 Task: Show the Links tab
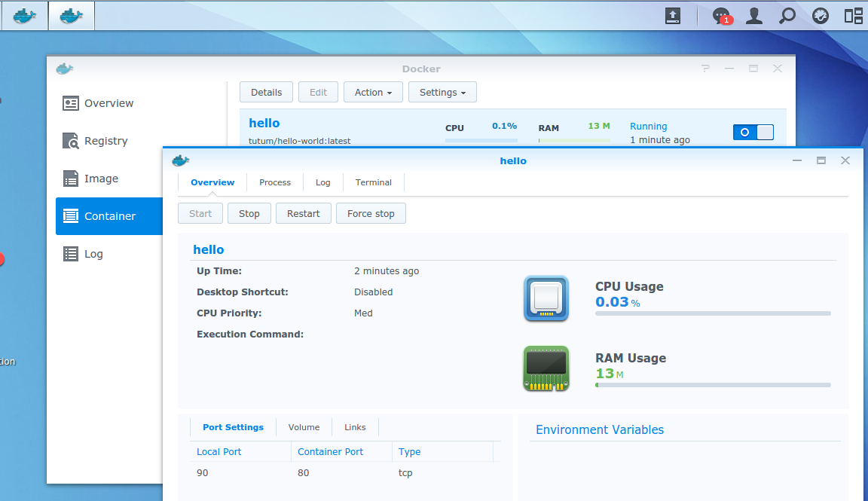tap(355, 427)
